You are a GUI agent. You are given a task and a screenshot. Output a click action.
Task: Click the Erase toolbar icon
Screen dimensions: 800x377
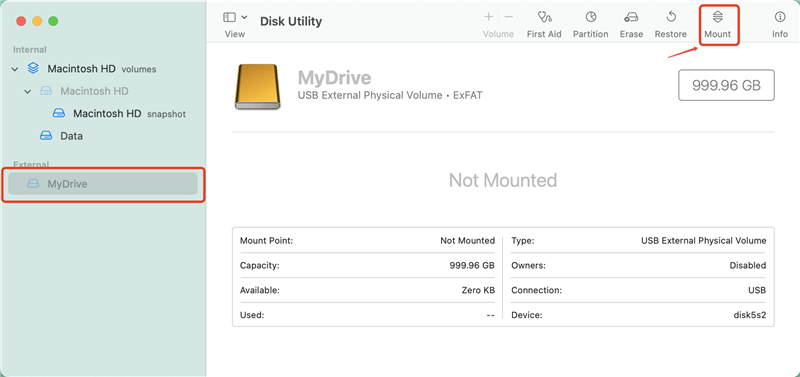coord(631,17)
